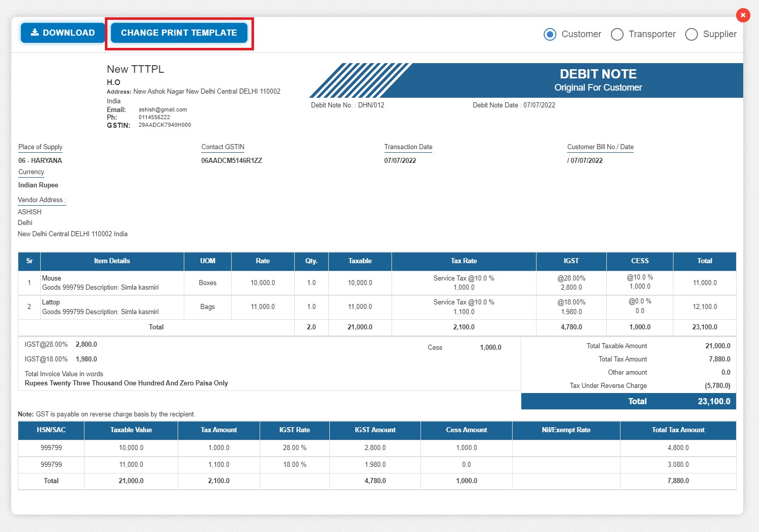Click HSN/SAC column header
Screen dimensions: 759x532
click(x=51, y=430)
